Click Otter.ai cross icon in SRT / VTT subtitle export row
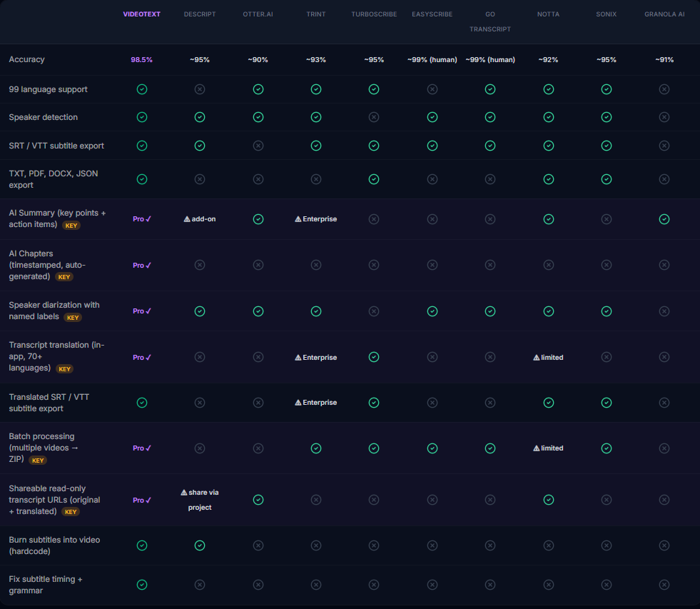The image size is (700, 609). coord(258,146)
